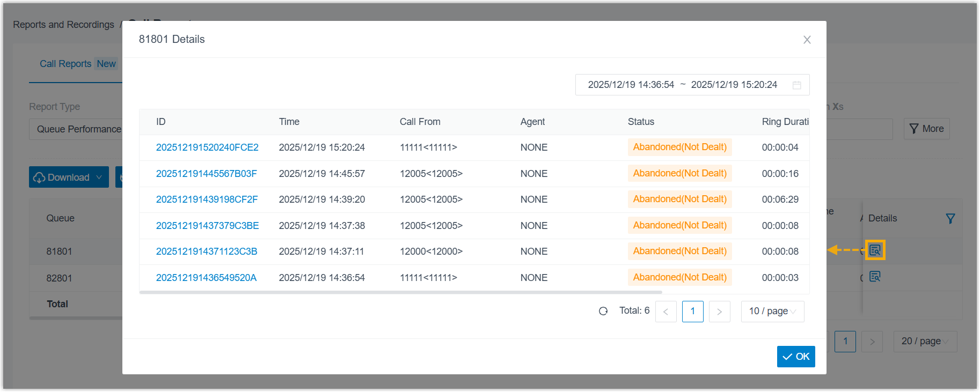This screenshot has height=392, width=980.
Task: Click time cell 2025/12/19 14:45:57
Action: (322, 174)
